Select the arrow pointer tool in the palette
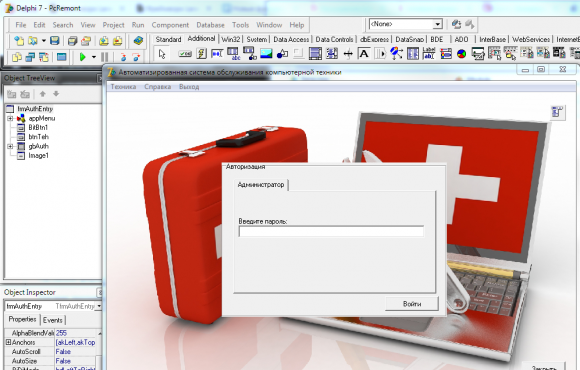The width and height of the screenshot is (580, 370). (x=162, y=54)
